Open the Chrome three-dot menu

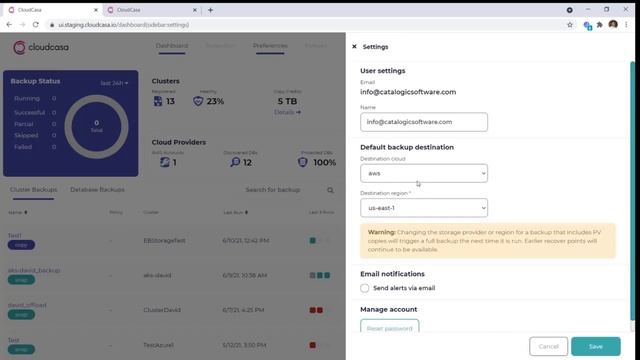point(626,25)
